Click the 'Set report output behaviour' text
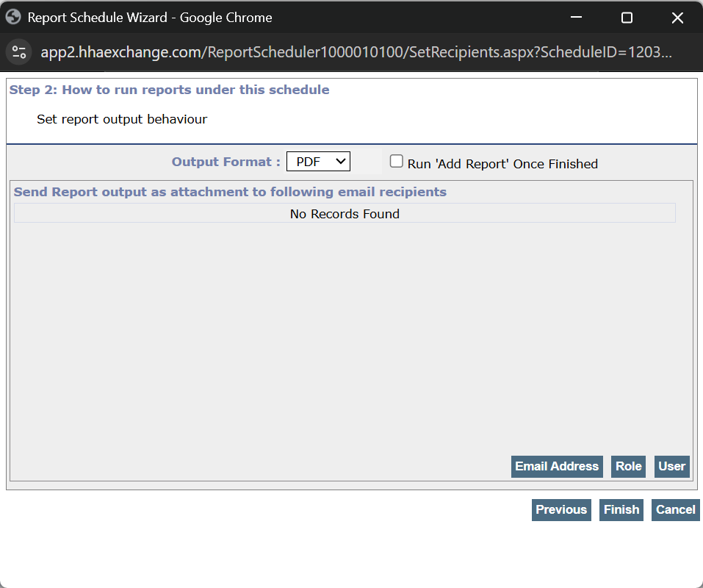 pos(122,119)
